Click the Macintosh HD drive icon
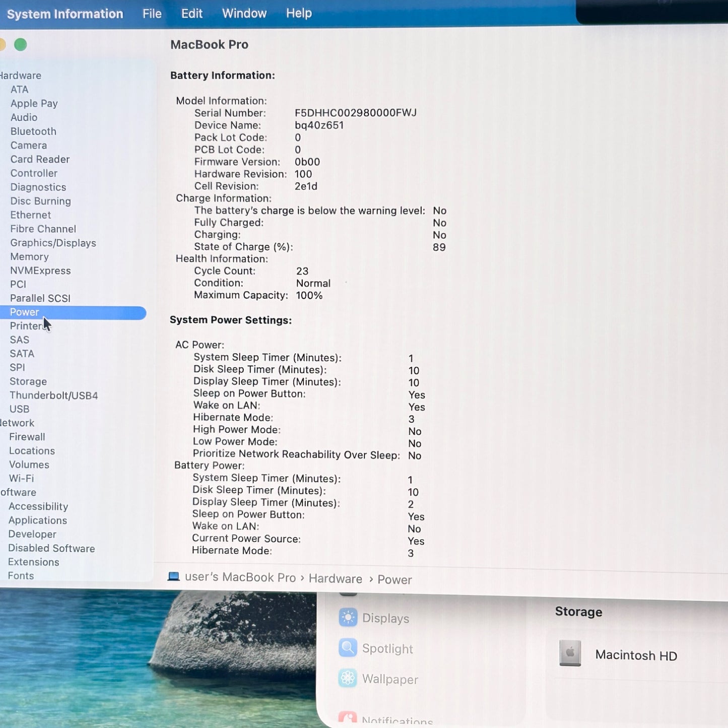Image resolution: width=728 pixels, height=728 pixels. pyautogui.click(x=570, y=653)
